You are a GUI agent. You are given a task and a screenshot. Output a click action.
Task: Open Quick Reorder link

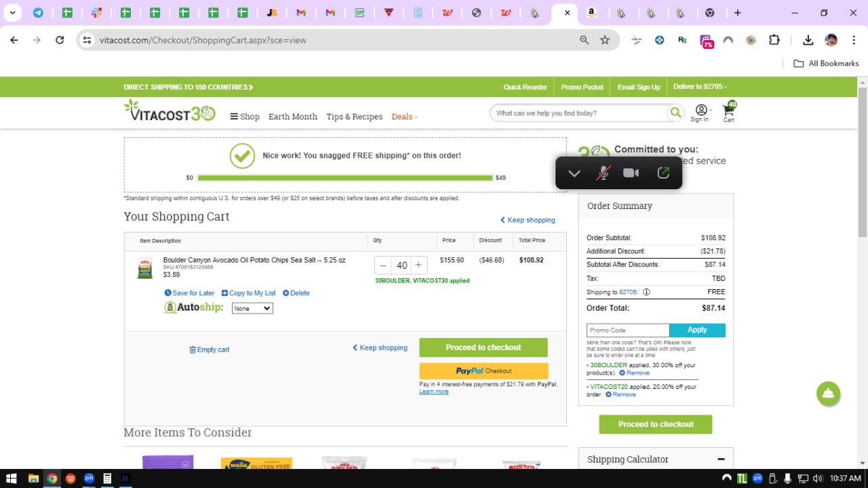click(525, 87)
